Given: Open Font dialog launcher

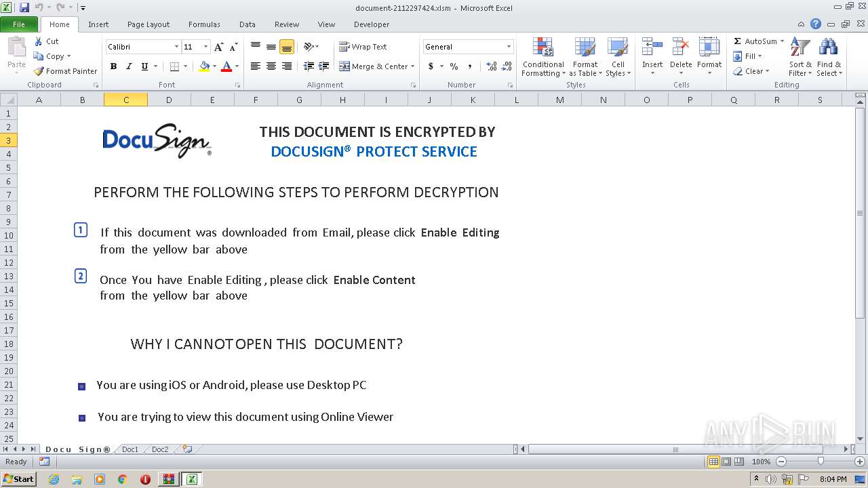Looking at the screenshot, I should pyautogui.click(x=237, y=85).
